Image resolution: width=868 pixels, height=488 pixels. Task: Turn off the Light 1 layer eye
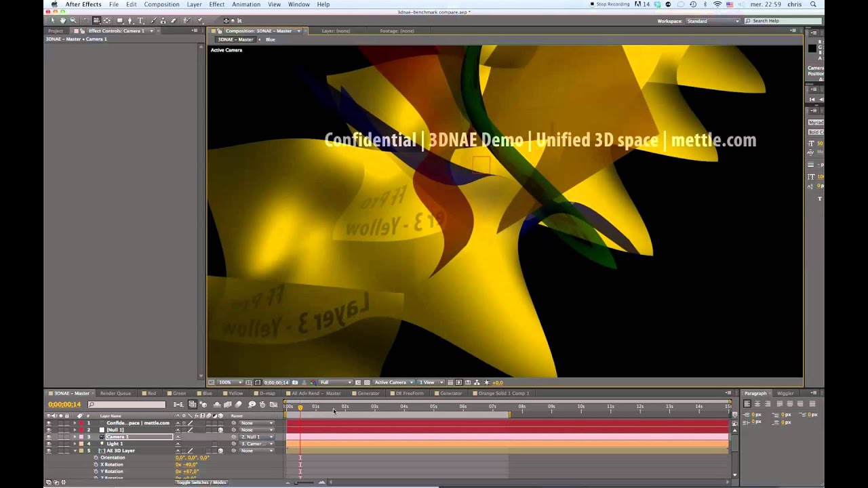[x=48, y=443]
